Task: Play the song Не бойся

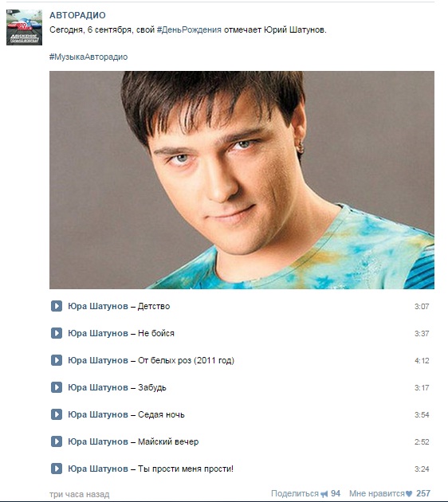Action: click(x=57, y=333)
